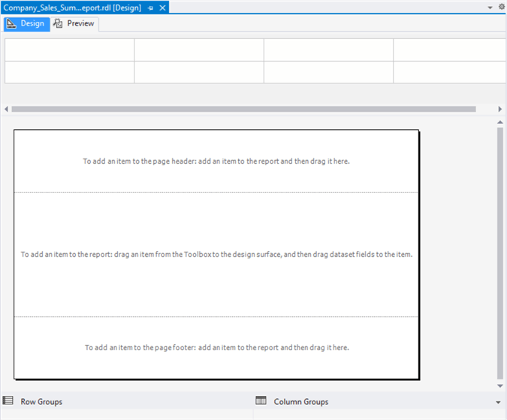Click the vertical scrollbar thumb

[500, 253]
